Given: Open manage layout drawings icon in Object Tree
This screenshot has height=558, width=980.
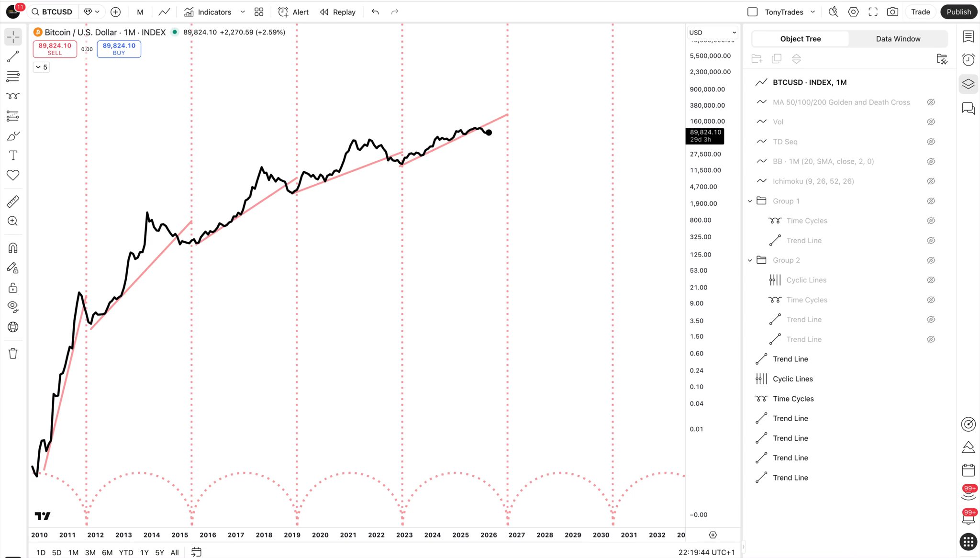Looking at the screenshot, I should (941, 59).
